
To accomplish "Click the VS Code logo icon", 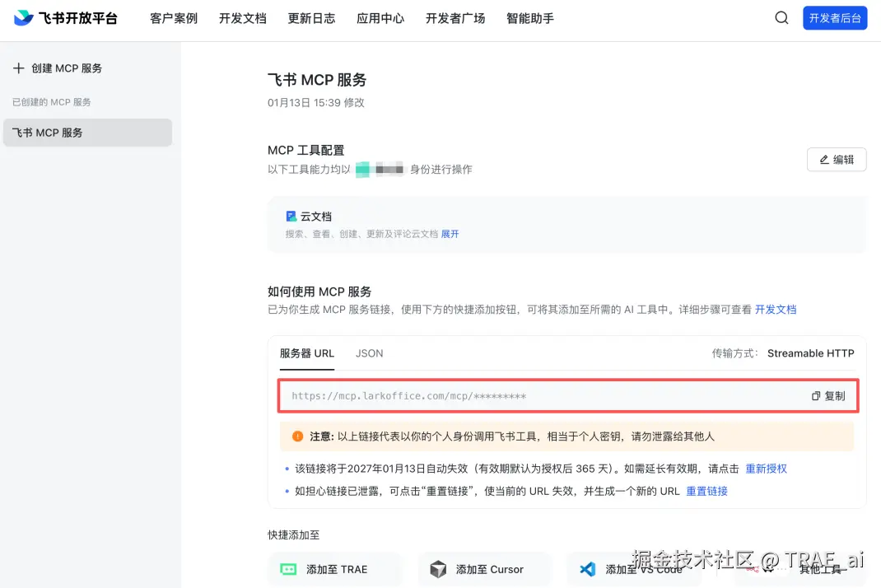I will click(588, 569).
